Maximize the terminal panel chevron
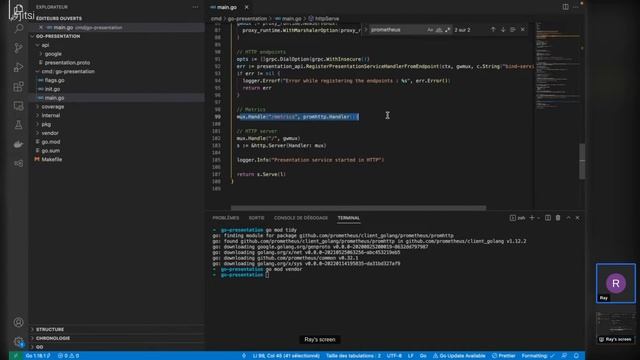640x360 pixels. click(x=568, y=218)
